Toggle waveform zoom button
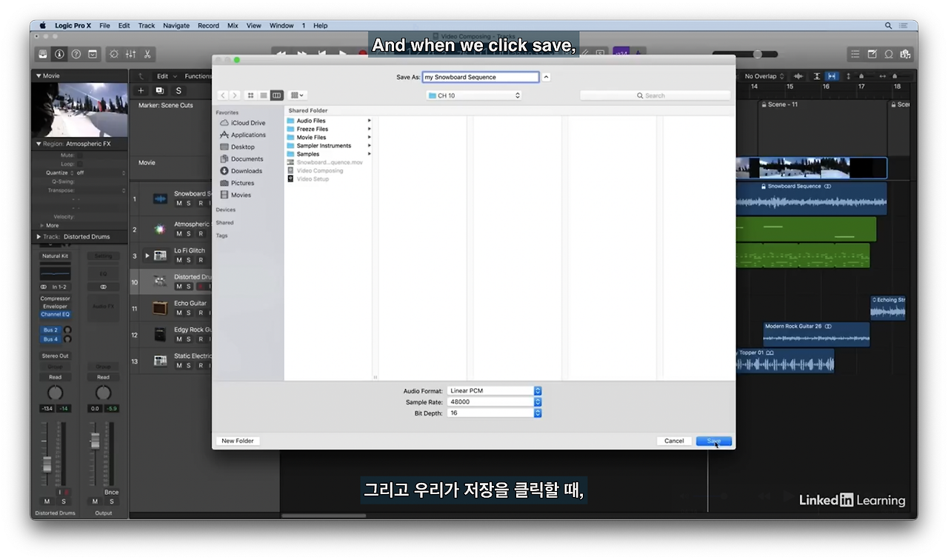This screenshot has height=560, width=948. tap(798, 76)
